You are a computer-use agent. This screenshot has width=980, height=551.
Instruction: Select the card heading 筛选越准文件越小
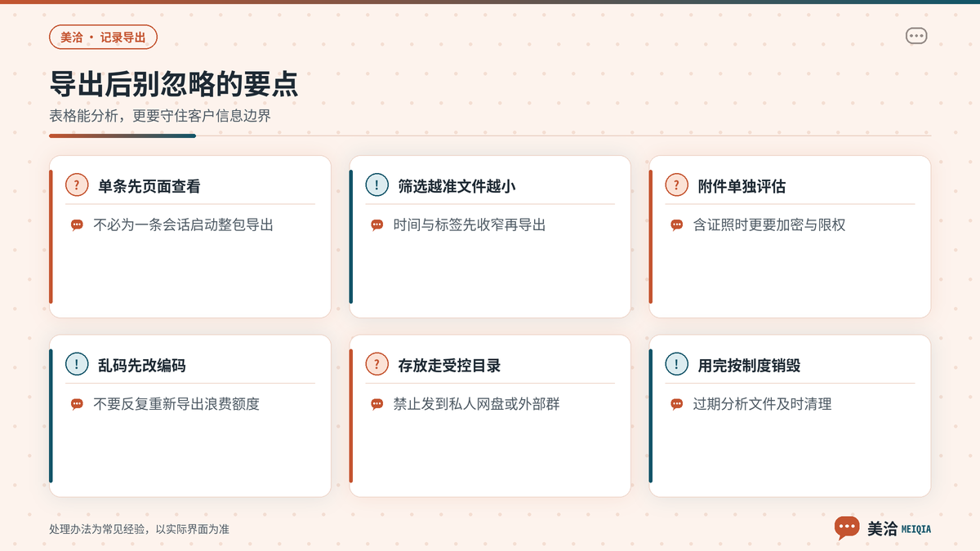click(x=457, y=186)
